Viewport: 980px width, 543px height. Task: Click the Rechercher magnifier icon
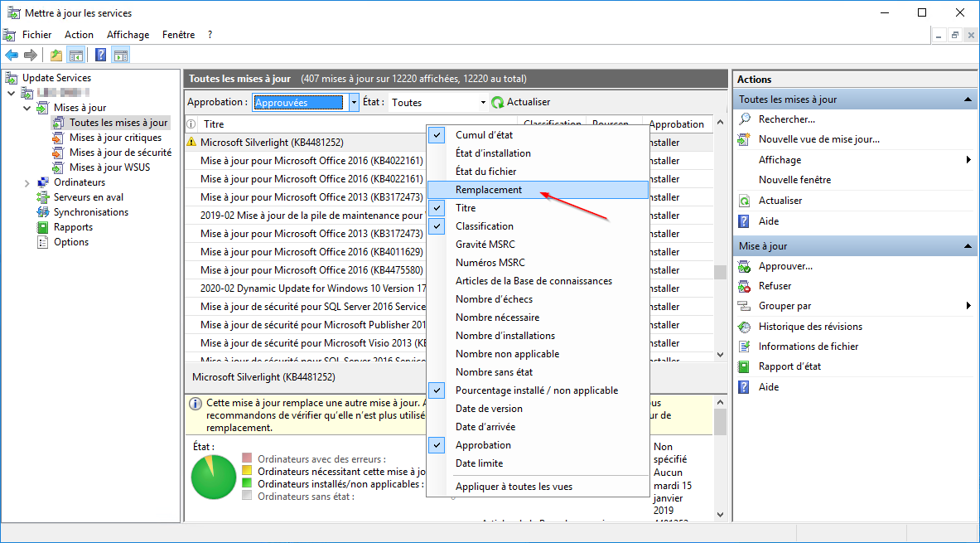click(745, 119)
